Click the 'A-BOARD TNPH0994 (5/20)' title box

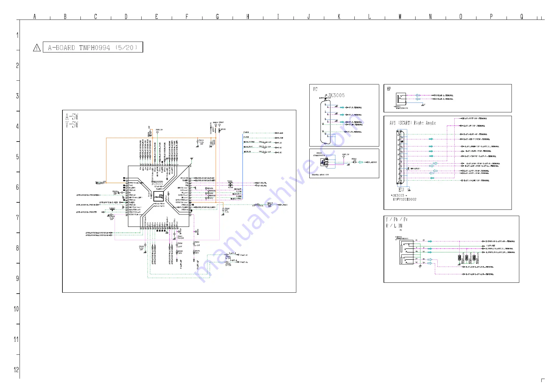point(93,47)
